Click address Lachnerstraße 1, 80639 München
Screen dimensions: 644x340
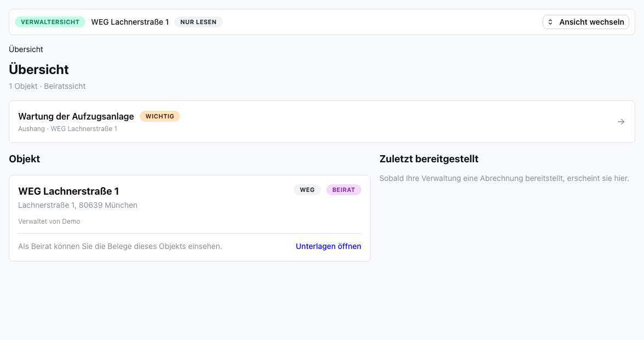tap(78, 205)
